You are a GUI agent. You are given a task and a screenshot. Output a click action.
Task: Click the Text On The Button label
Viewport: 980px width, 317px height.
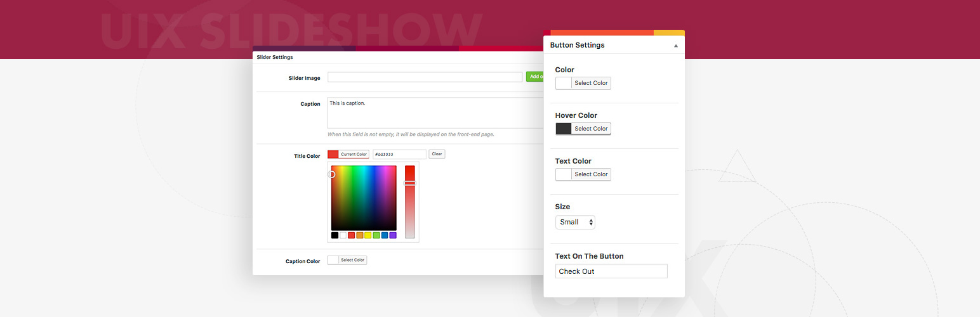coord(589,256)
